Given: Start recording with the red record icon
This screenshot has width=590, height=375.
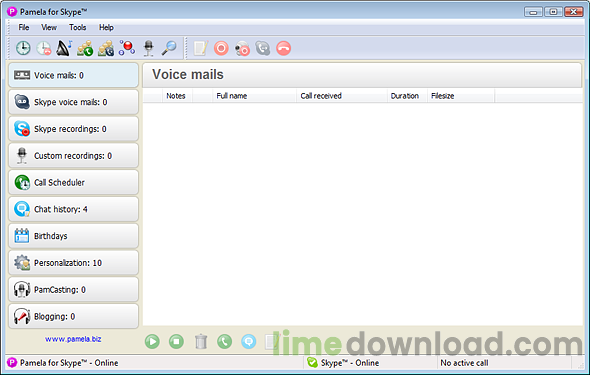Looking at the screenshot, I should [x=221, y=49].
